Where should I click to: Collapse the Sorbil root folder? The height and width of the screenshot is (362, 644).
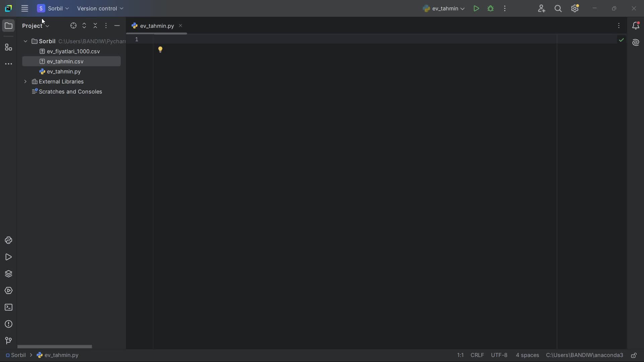point(25,42)
